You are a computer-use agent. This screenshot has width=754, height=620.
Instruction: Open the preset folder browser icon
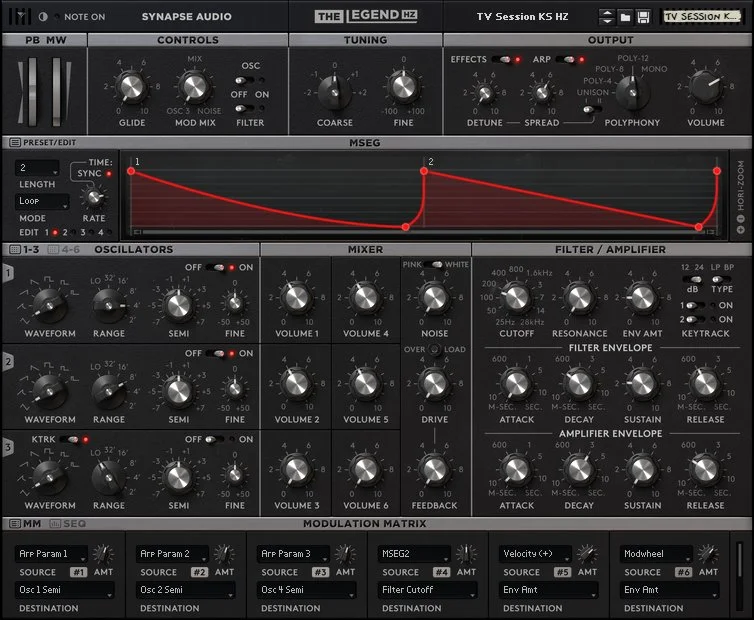tap(625, 17)
